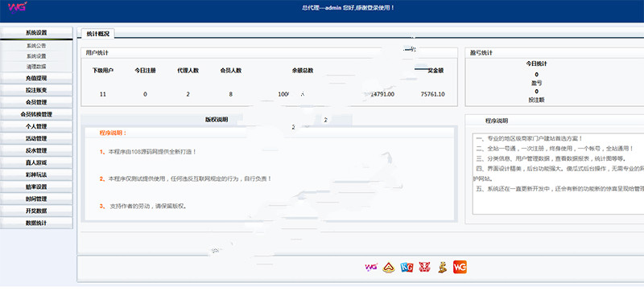Click the 盈亏统计 panel title
644x303 pixels.
(x=481, y=53)
